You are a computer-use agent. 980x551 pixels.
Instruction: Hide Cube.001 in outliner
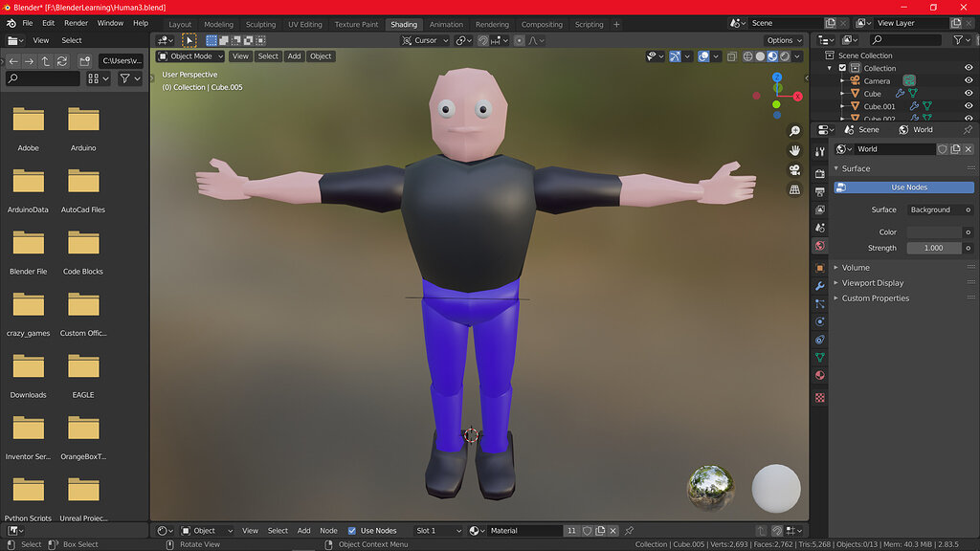(x=969, y=106)
